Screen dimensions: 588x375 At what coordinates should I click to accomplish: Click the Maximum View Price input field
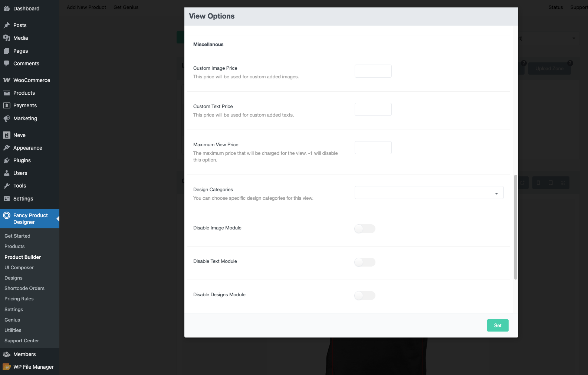(x=373, y=147)
